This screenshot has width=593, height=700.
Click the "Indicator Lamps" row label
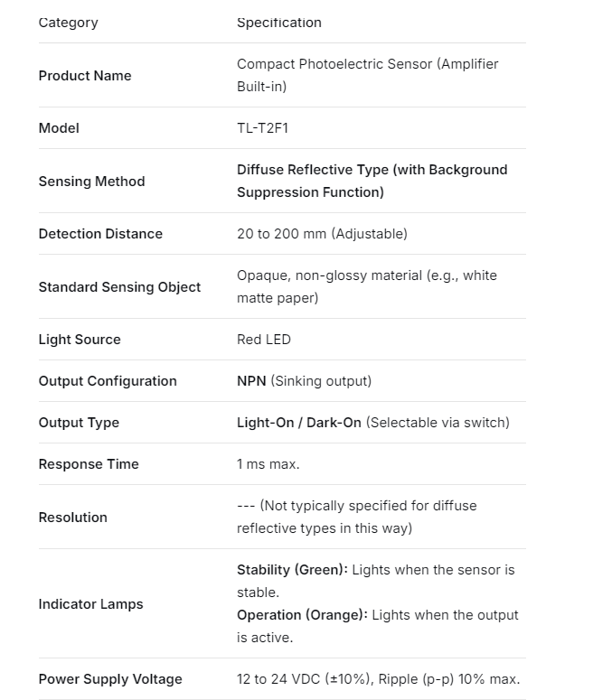[90, 604]
